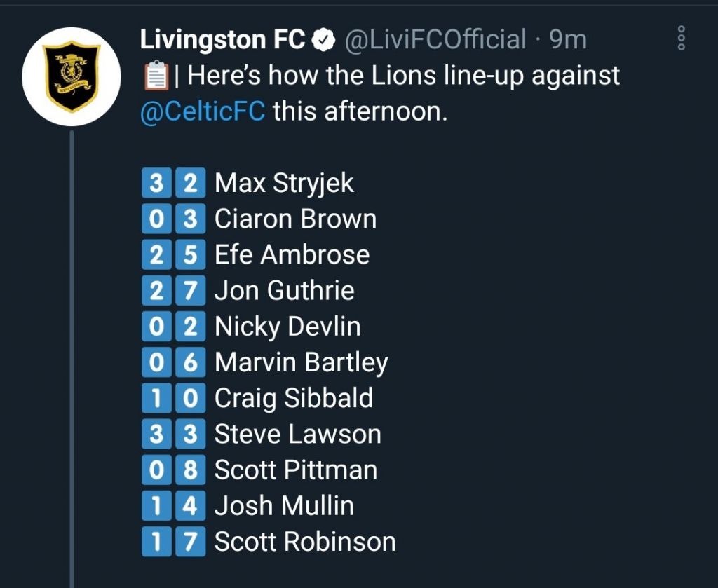Open the Livingston FC display name

222,40
